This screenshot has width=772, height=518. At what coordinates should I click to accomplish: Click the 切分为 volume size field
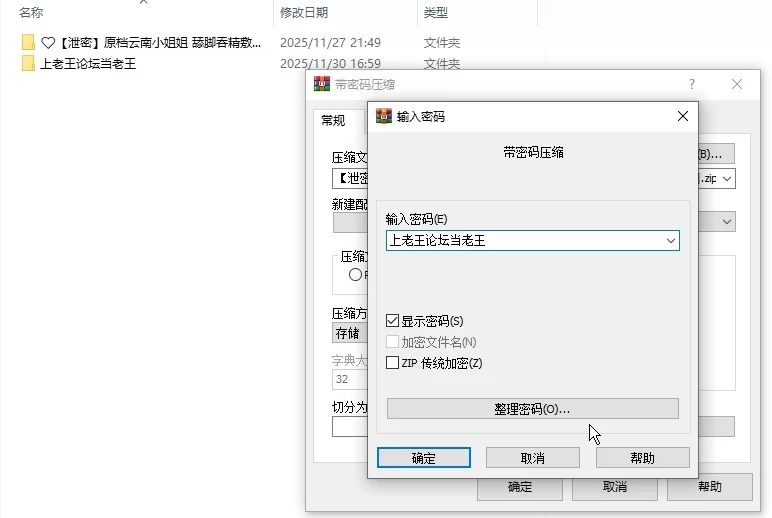click(x=350, y=426)
